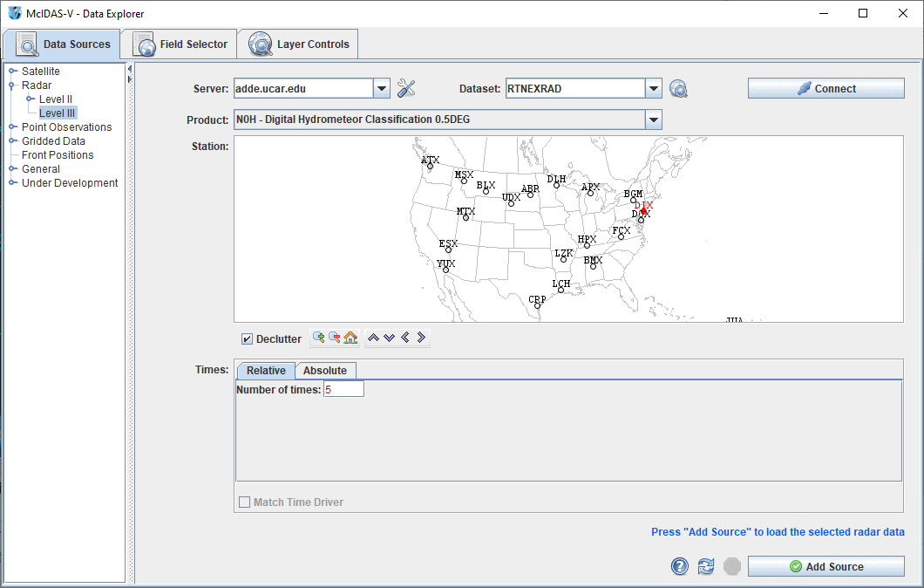924x588 pixels.
Task: Open the Dataset dropdown list
Action: (x=654, y=88)
